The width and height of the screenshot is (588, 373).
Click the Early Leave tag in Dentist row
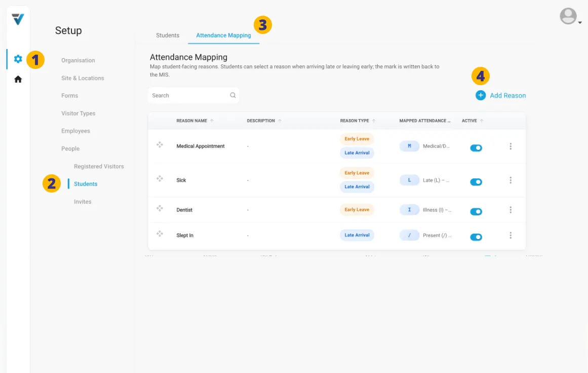point(357,210)
